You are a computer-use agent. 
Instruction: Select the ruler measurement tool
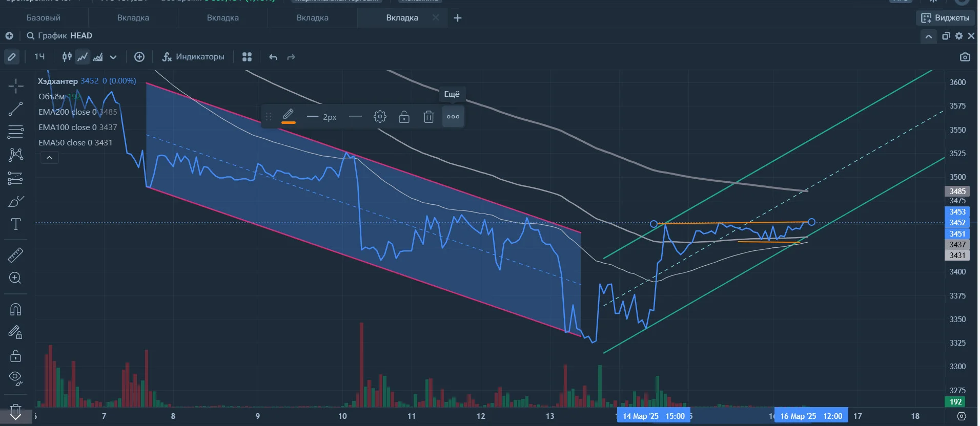click(16, 255)
